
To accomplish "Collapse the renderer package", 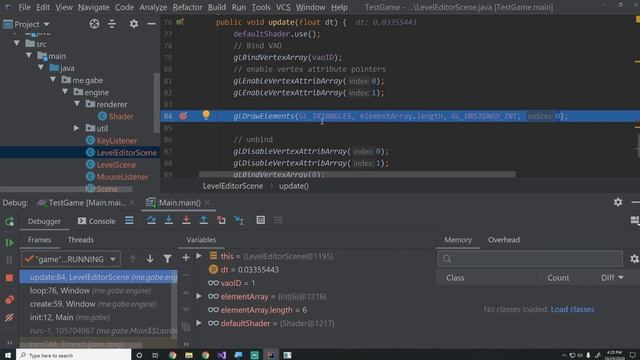I will [x=77, y=104].
